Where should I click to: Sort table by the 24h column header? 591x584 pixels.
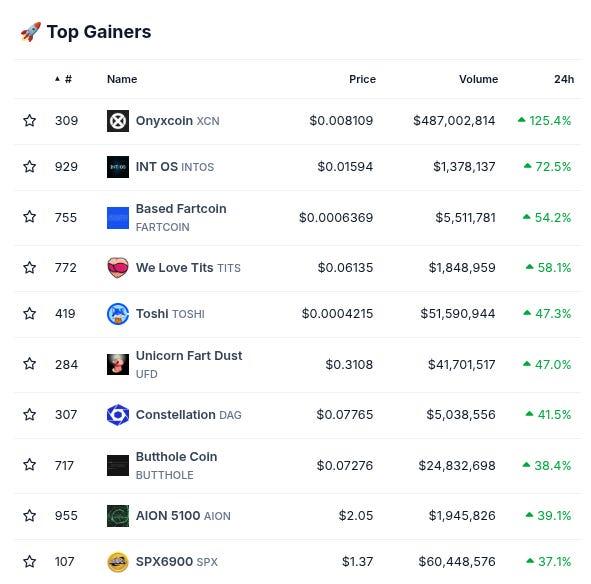[x=564, y=79]
